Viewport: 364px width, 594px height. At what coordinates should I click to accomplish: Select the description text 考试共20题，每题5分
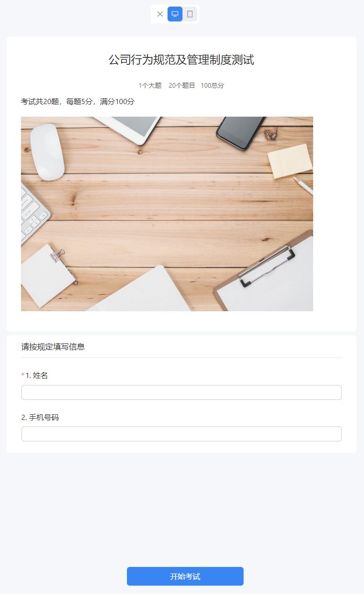click(x=56, y=101)
